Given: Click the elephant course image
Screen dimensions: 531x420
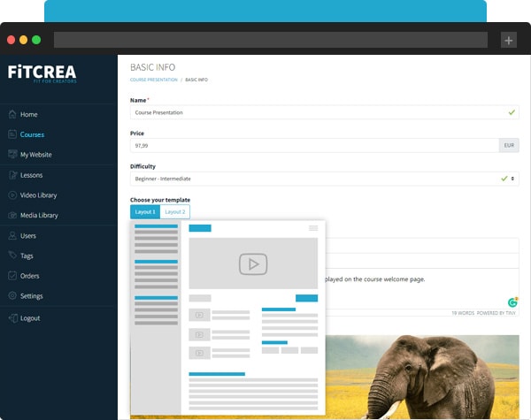Looking at the screenshot, I should [422, 377].
